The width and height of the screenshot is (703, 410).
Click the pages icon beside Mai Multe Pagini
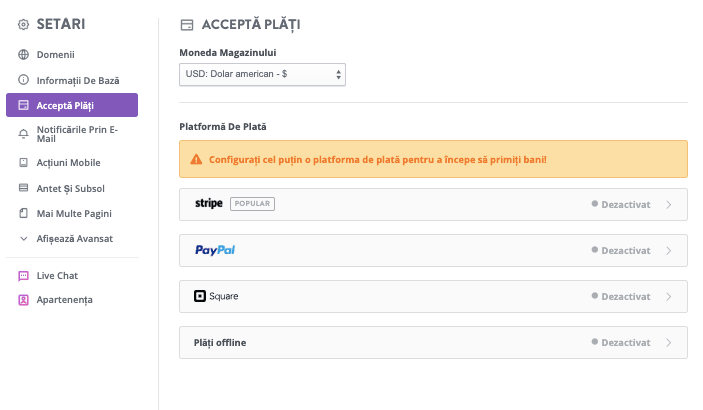[x=24, y=213]
